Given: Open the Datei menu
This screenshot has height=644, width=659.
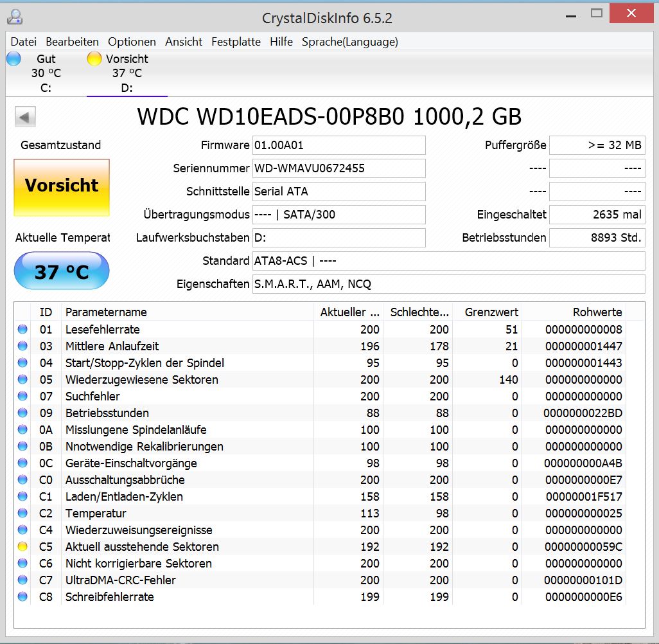Looking at the screenshot, I should pyautogui.click(x=24, y=42).
